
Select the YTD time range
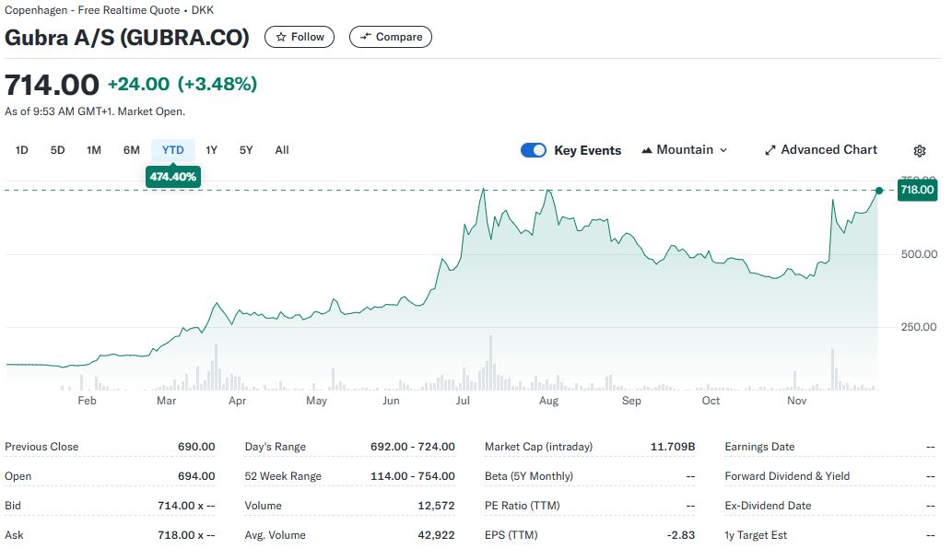[x=173, y=150]
